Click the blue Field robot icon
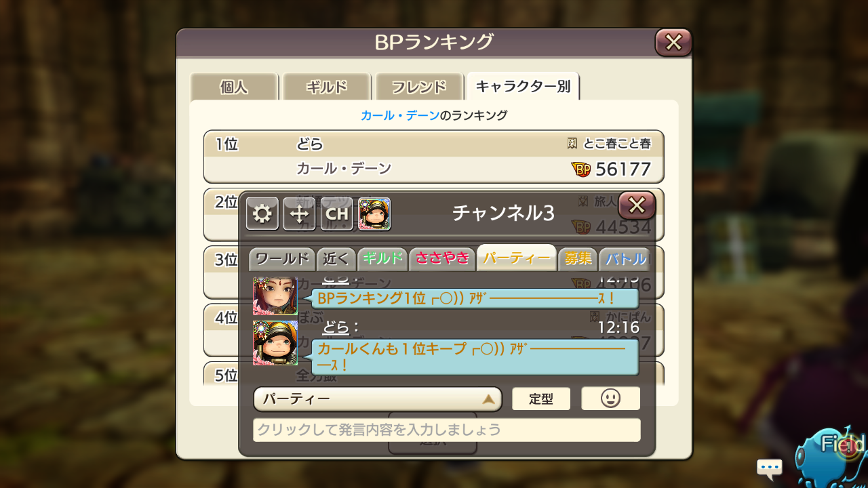Image resolution: width=868 pixels, height=488 pixels. [831, 457]
